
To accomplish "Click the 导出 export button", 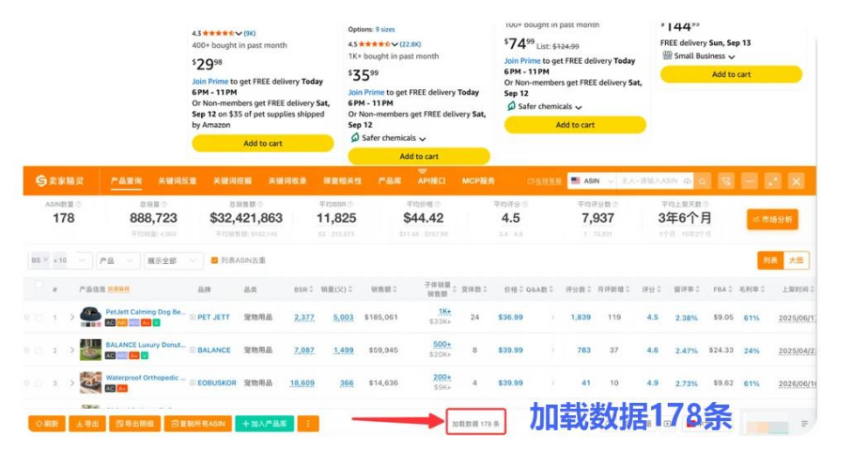I will (x=87, y=424).
